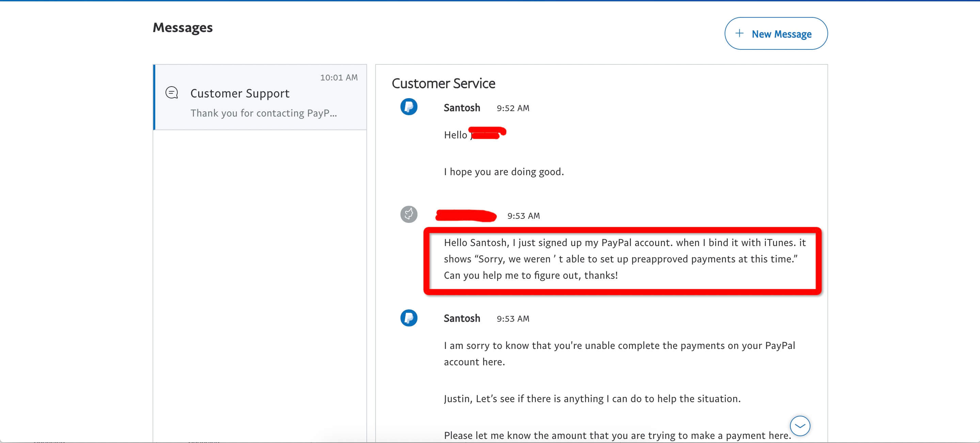Image resolution: width=980 pixels, height=443 pixels.
Task: Click the Santosh sender name at 9:52 AM
Action: (461, 108)
